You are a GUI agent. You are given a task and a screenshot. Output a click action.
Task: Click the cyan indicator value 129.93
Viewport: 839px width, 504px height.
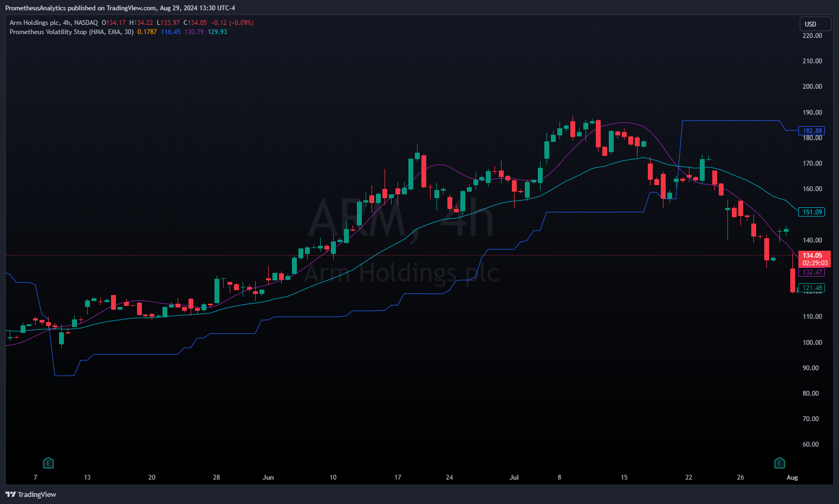tap(217, 32)
